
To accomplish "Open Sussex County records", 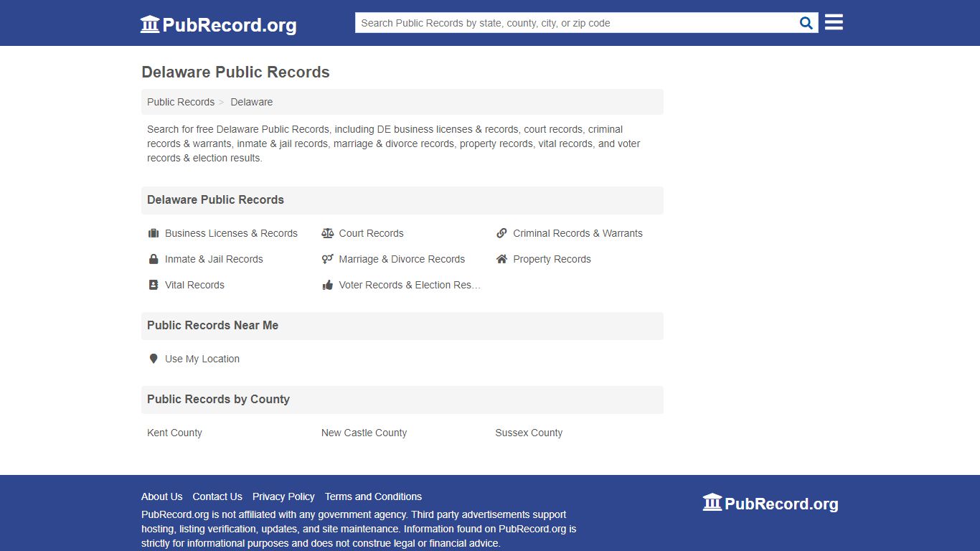I will (x=529, y=433).
